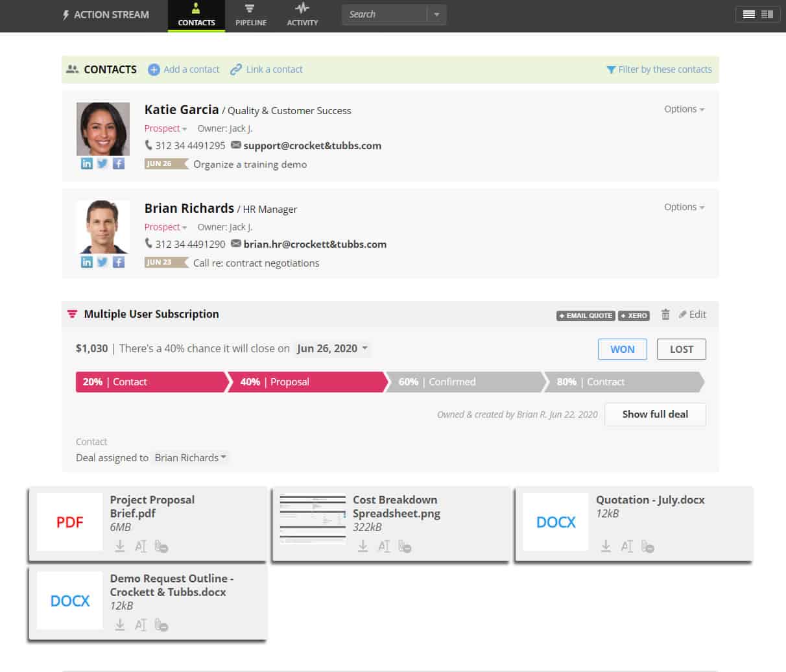Click the Xero button
Screen dimensions: 786x672
(x=634, y=315)
